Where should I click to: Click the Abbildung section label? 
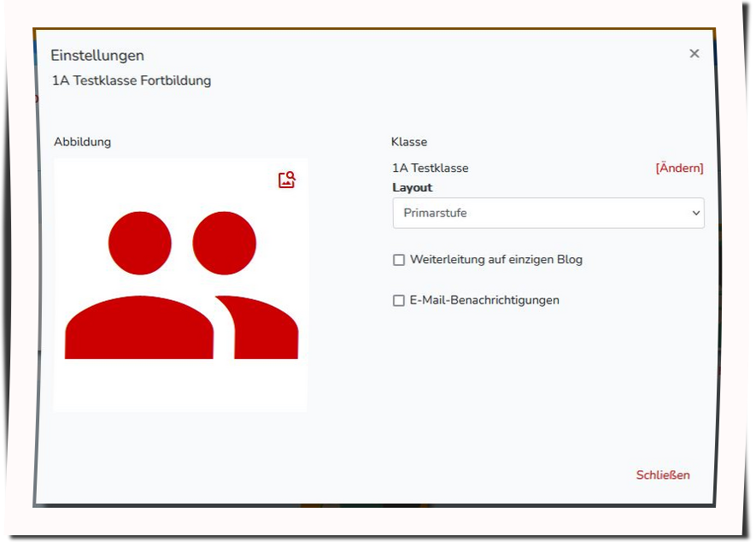point(83,142)
